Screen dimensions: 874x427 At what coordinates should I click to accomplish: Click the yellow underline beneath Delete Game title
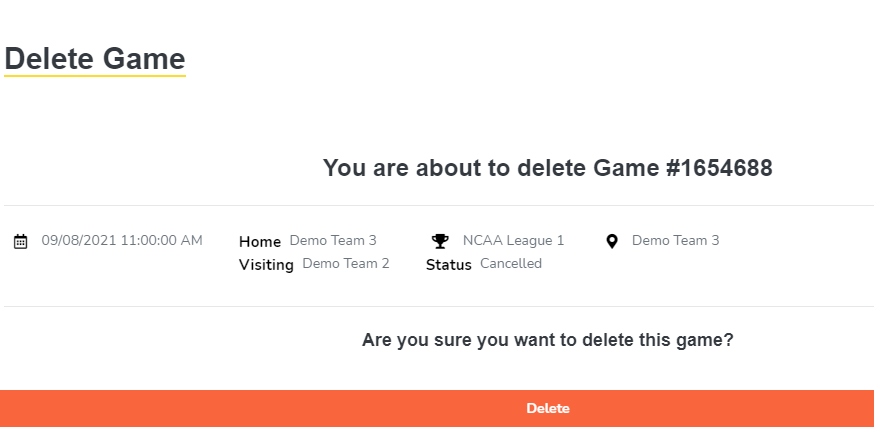tap(94, 76)
